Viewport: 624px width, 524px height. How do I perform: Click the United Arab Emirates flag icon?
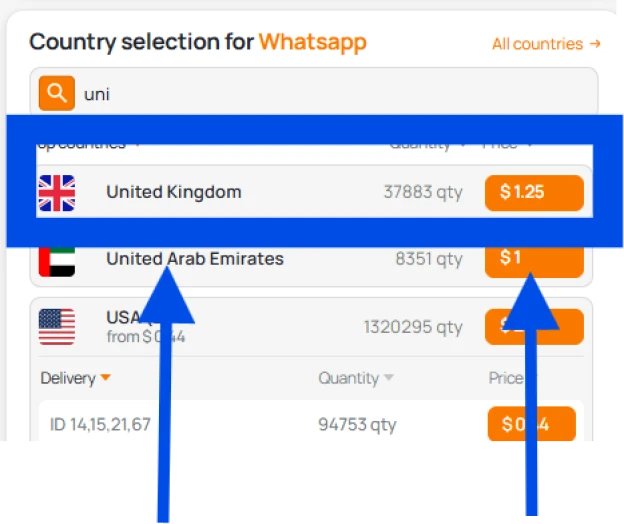point(57,260)
